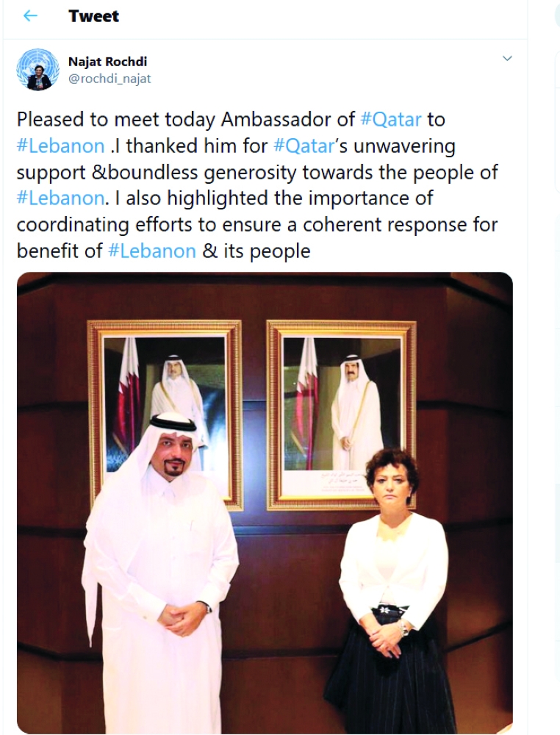Click the right framed portrait in photo
560x735 pixels.
click(341, 413)
